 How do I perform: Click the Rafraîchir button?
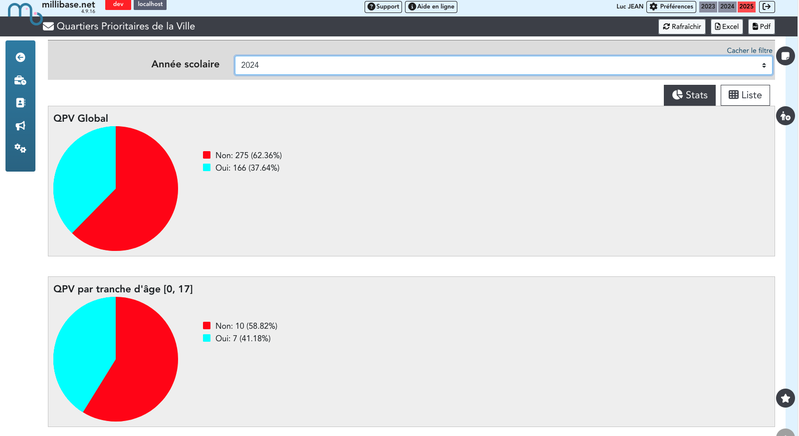pyautogui.click(x=682, y=27)
